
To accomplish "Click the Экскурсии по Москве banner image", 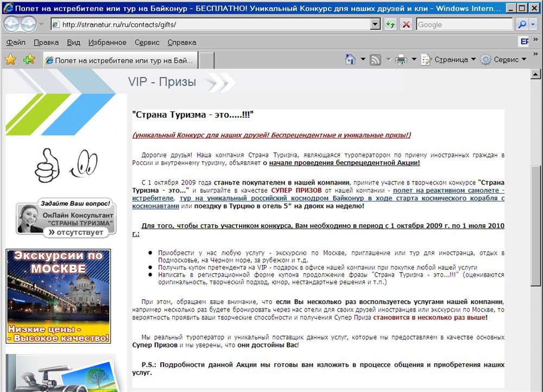I will [x=58, y=296].
